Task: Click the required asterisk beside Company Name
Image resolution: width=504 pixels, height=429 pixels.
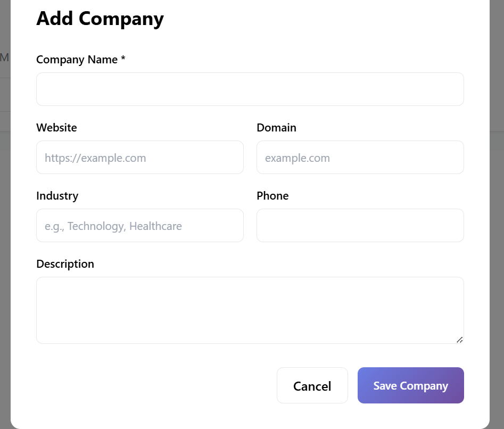Action: (123, 60)
